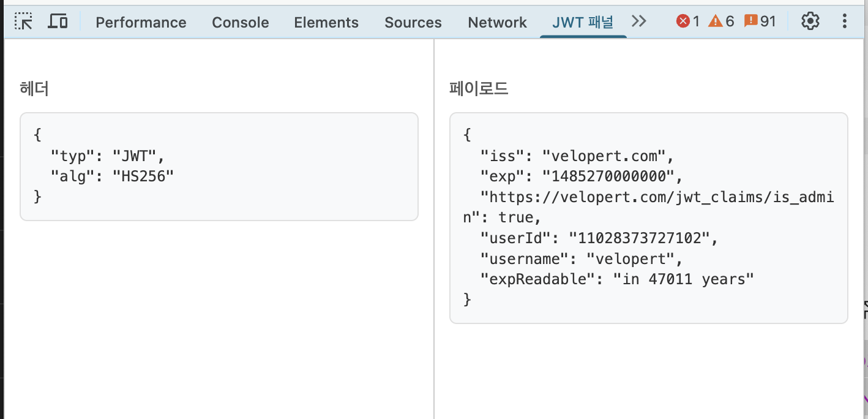Open DevTools settings gear
Image resolution: width=868 pixels, height=419 pixels.
(810, 22)
